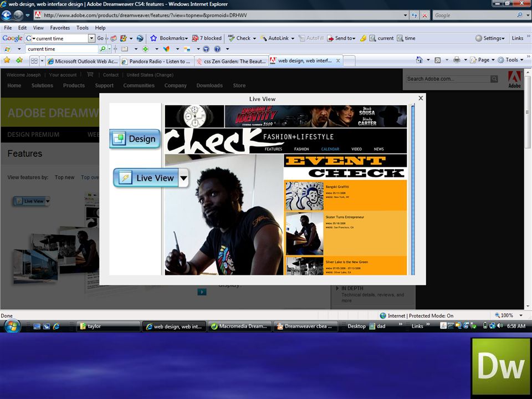Open the Page dropdown menu
The height and width of the screenshot is (399, 532).
[482, 60]
